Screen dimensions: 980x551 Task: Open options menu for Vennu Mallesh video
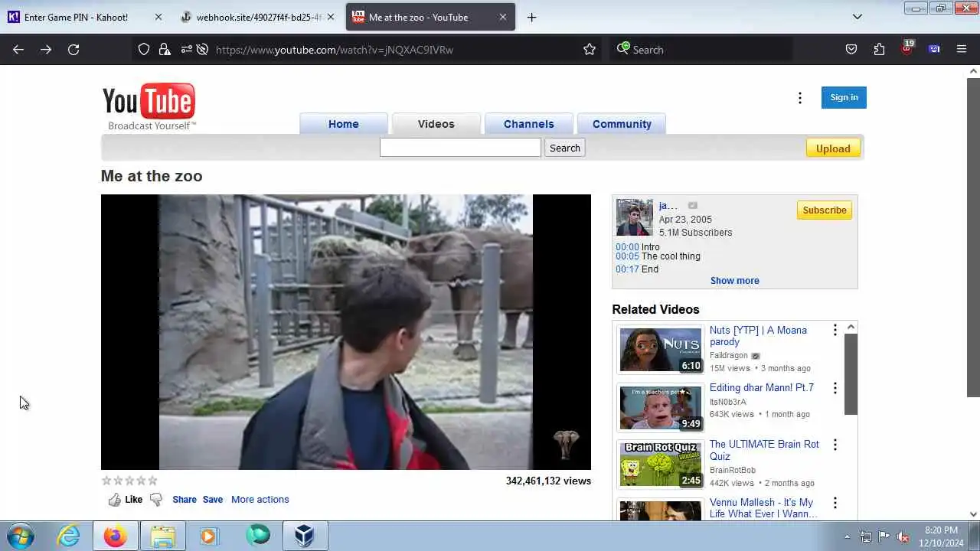point(835,503)
